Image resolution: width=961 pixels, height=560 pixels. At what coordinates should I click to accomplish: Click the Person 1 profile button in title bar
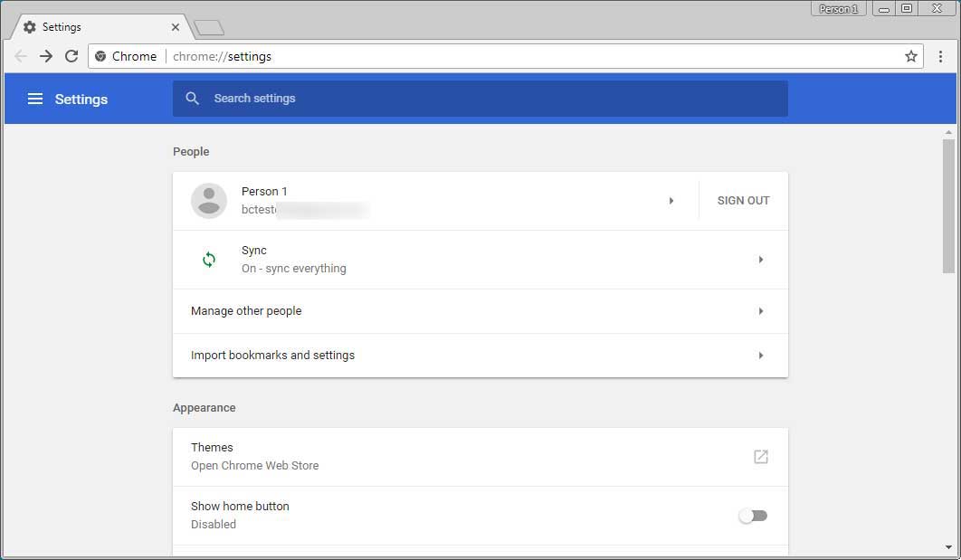point(839,8)
